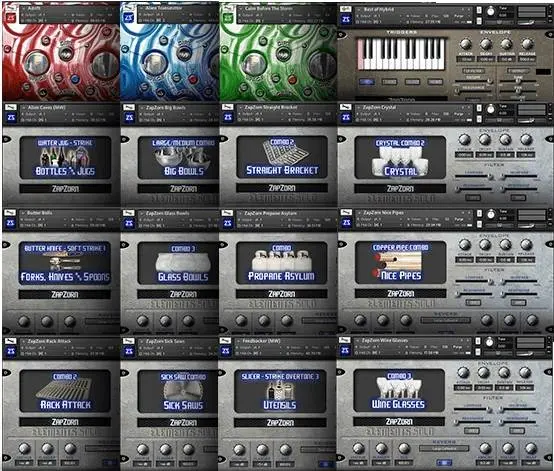Toggle the small blue round button on red Adrift panel

75,79
